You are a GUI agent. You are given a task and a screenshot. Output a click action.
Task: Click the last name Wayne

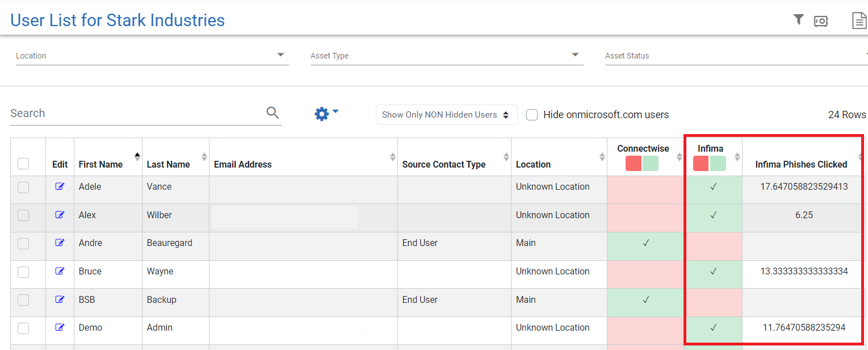coord(160,271)
